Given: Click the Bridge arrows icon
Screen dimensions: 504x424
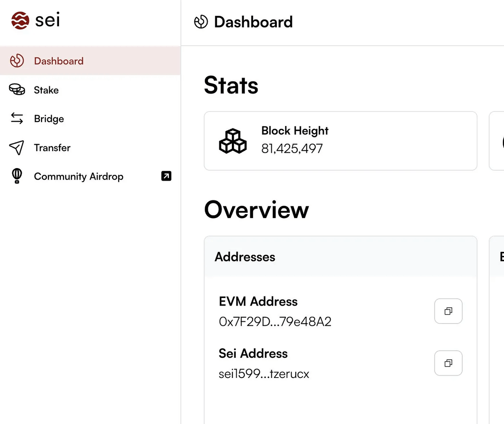Looking at the screenshot, I should (x=17, y=118).
